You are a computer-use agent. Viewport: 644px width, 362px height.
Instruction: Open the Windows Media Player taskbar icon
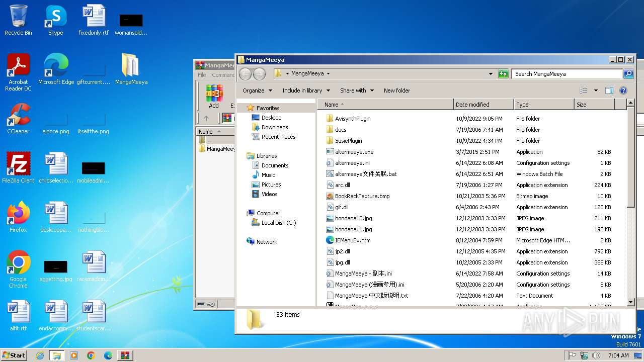coord(74,355)
